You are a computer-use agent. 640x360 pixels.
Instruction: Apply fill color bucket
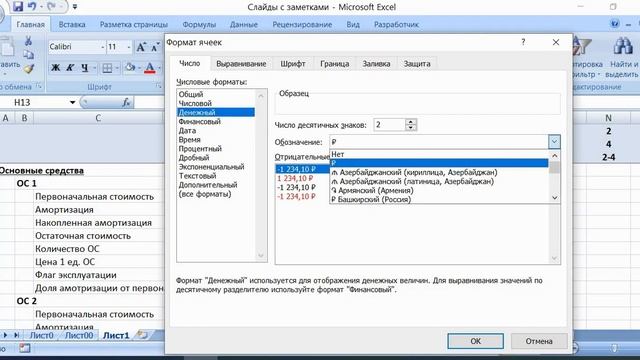point(130,67)
